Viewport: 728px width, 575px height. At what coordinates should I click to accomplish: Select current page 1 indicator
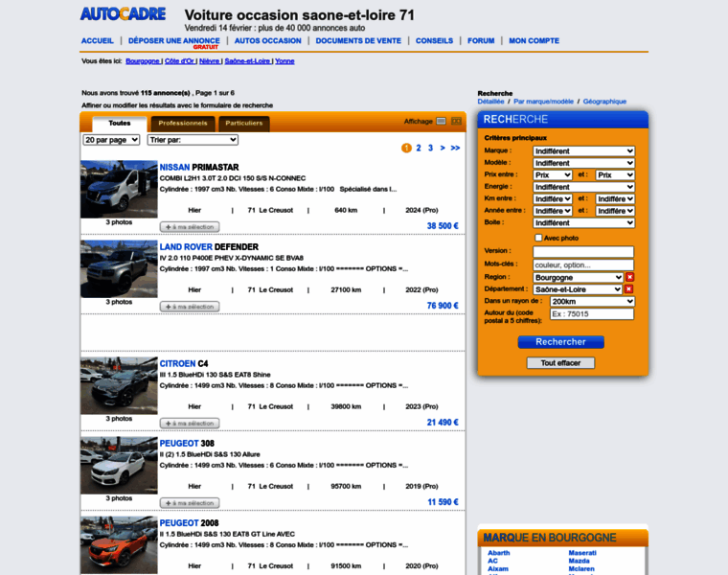406,148
